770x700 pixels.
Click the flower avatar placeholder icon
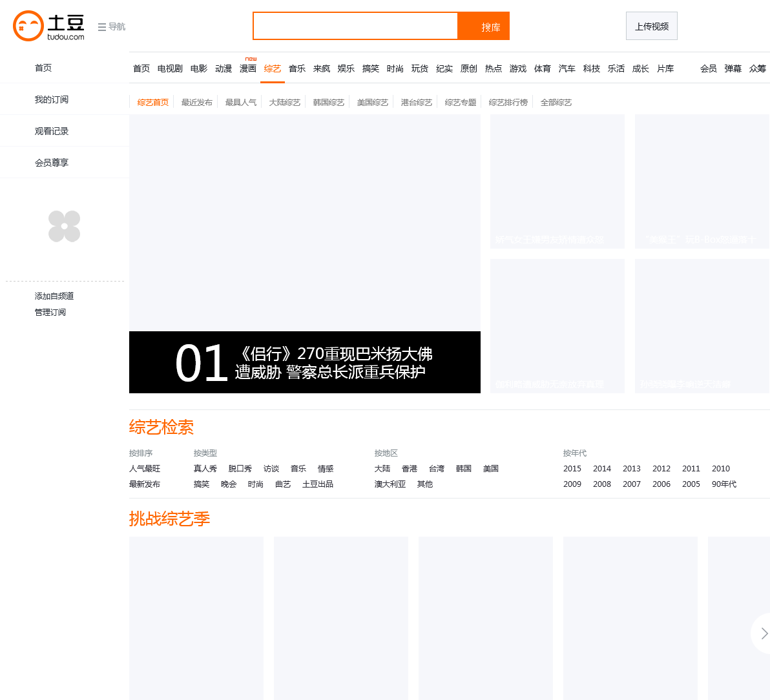pos(65,226)
